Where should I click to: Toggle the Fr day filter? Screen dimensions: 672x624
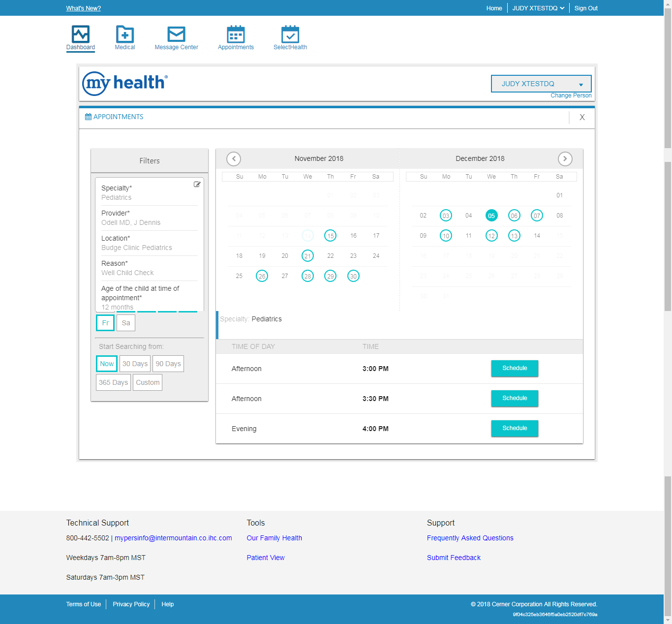point(105,323)
